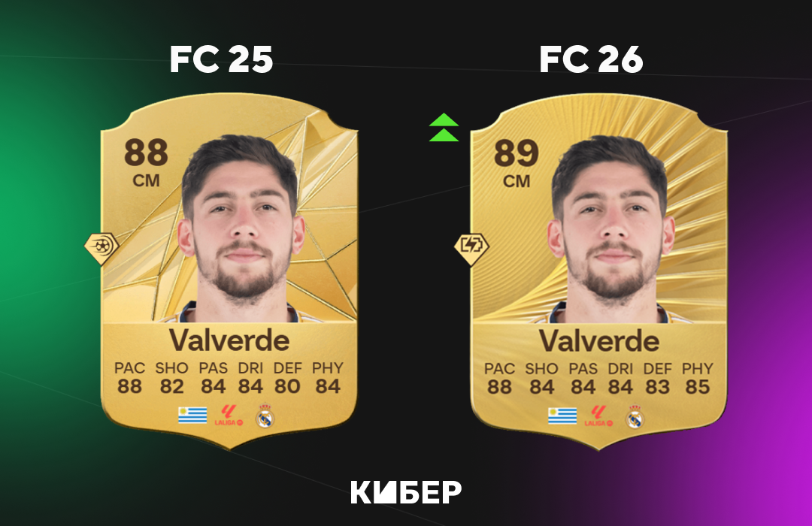
Task: Click the LaLiga logo on FC 26 card
Action: [x=598, y=416]
